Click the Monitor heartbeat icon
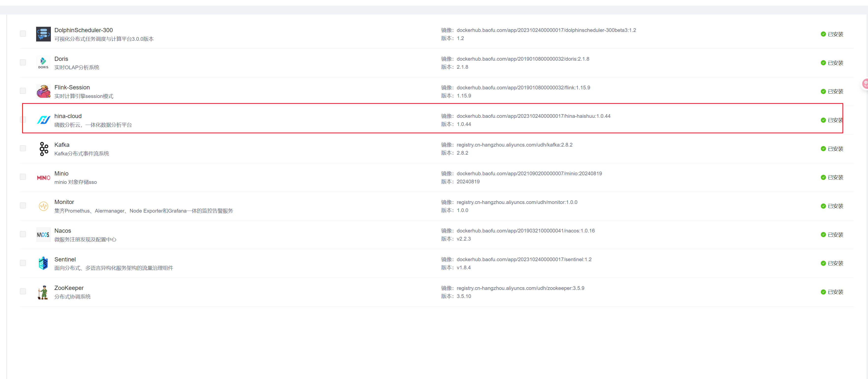This screenshot has height=379, width=868. 43,206
